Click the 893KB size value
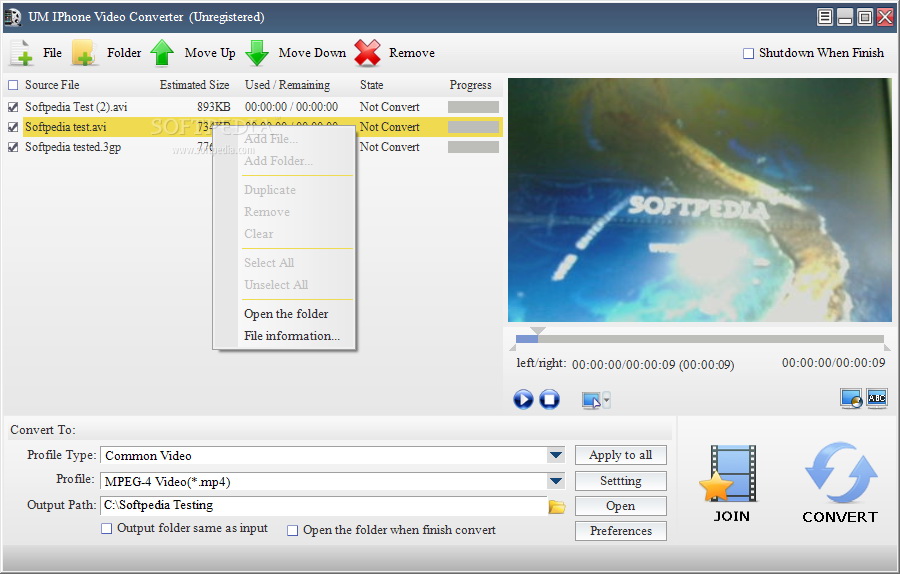The width and height of the screenshot is (900, 574). pos(214,107)
